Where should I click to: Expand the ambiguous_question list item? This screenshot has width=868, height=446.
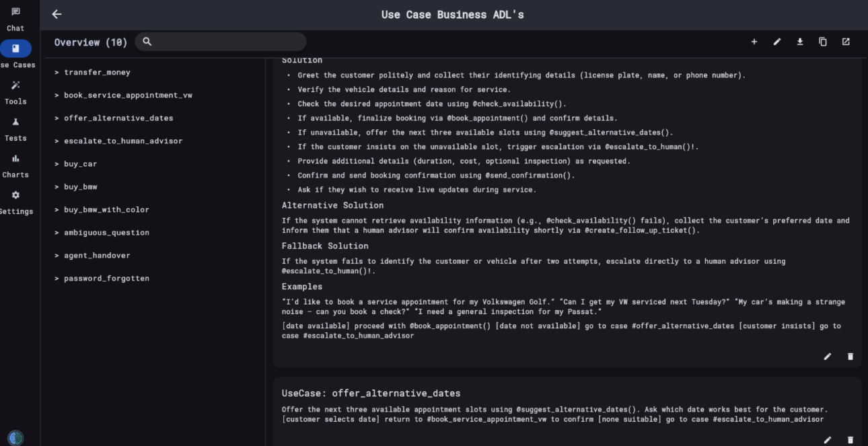click(x=102, y=232)
